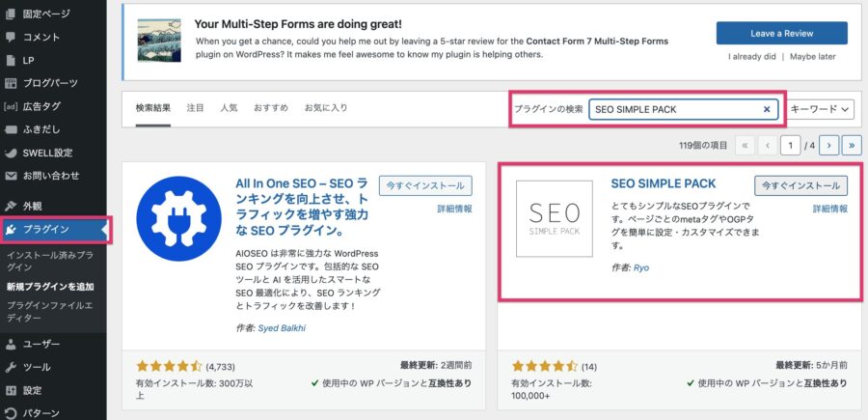Image resolution: width=868 pixels, height=420 pixels.
Task: Click the ユーザー person icon
Action: pos(10,344)
